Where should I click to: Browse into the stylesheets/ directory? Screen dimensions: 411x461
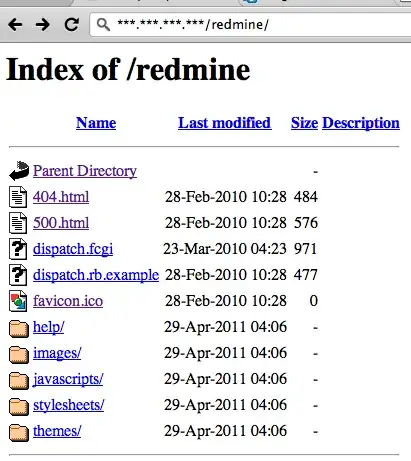(69, 405)
